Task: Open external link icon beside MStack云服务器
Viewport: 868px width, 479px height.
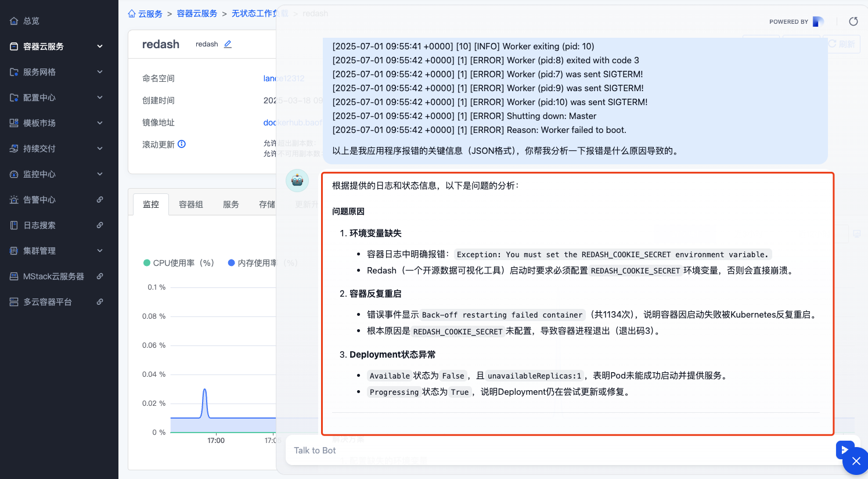Action: [100, 276]
